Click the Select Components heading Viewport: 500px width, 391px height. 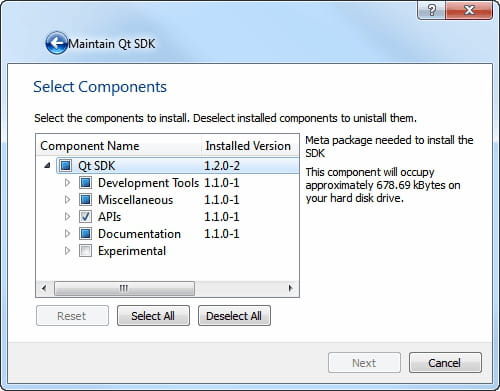100,87
